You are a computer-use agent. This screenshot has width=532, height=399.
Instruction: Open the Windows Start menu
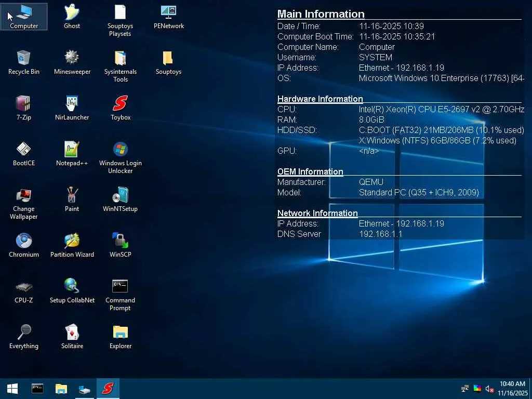pyautogui.click(x=12, y=389)
